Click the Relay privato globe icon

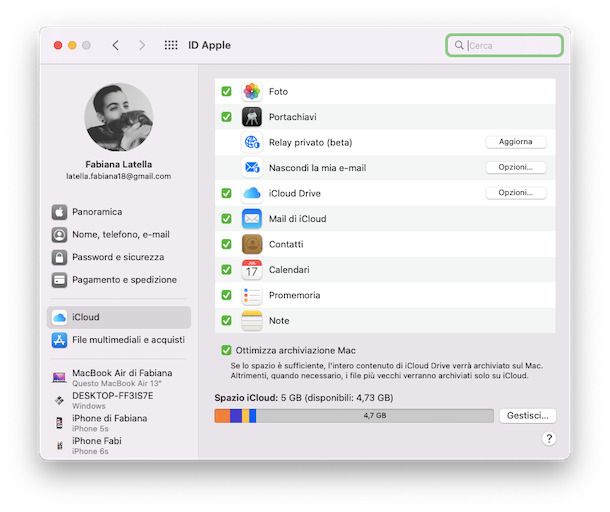point(252,142)
